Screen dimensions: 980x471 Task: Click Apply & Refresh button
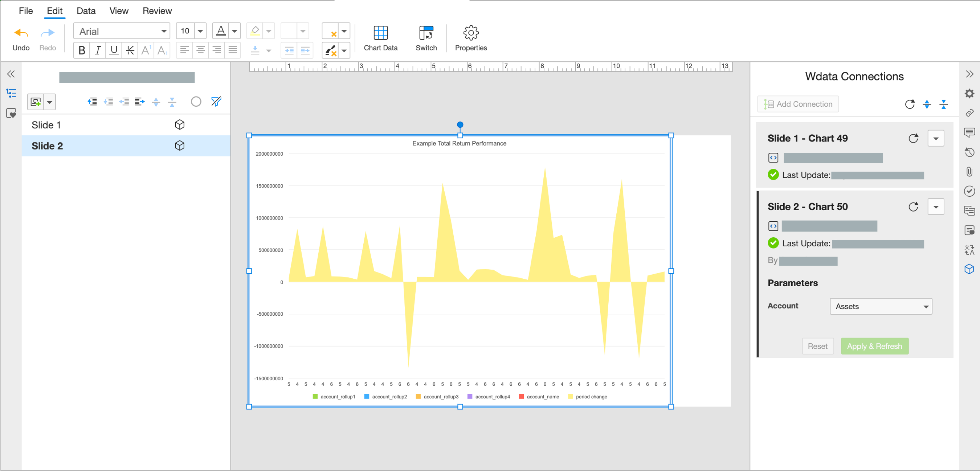pos(874,346)
